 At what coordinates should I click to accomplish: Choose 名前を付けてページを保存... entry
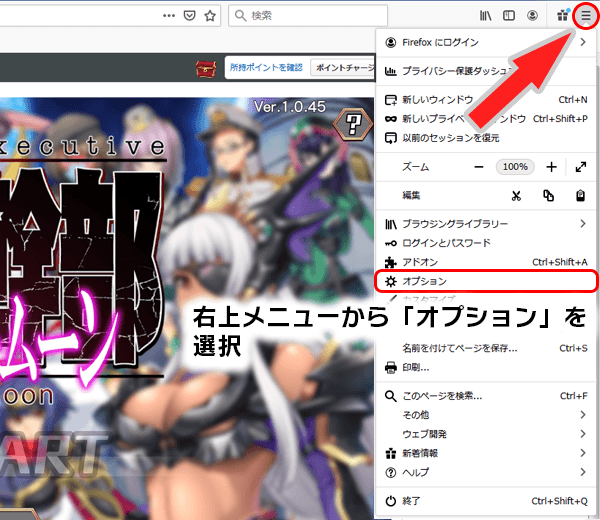pos(486,348)
